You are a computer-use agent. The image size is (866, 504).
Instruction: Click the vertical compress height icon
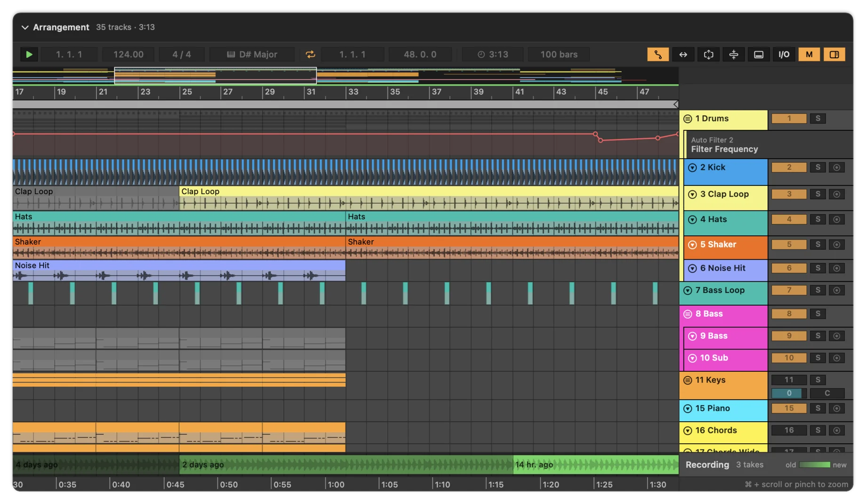click(x=733, y=55)
